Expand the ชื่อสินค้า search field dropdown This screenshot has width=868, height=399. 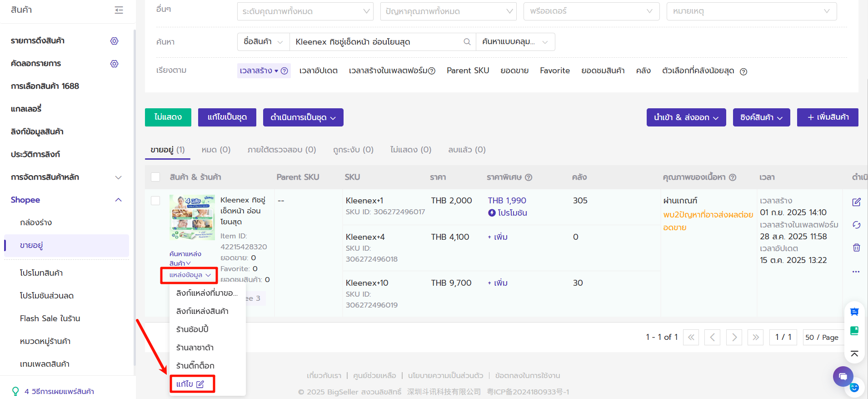tap(263, 42)
